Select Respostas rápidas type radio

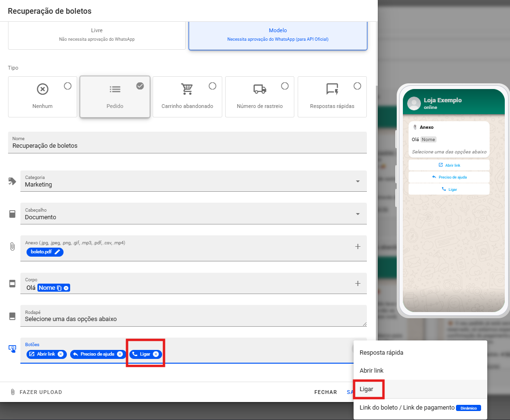coord(357,86)
